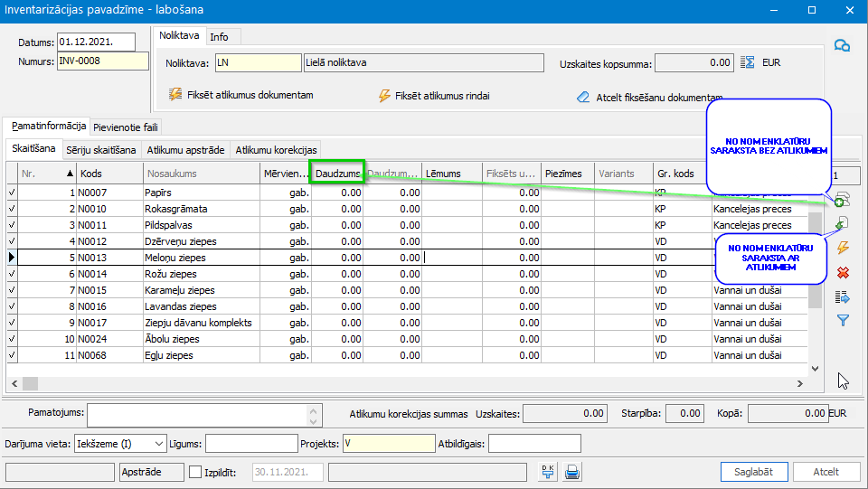
Task: Toggle checkmark for the Papīrs row
Action: pos(11,193)
